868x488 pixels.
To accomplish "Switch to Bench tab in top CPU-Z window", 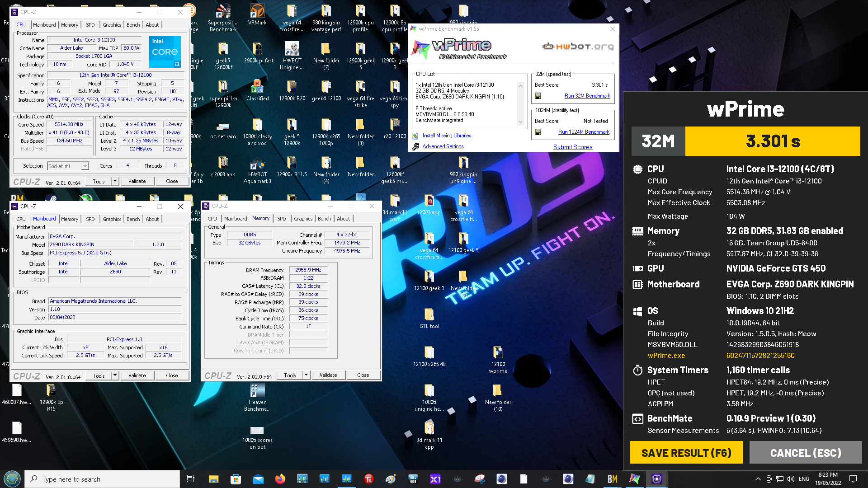I will [133, 25].
